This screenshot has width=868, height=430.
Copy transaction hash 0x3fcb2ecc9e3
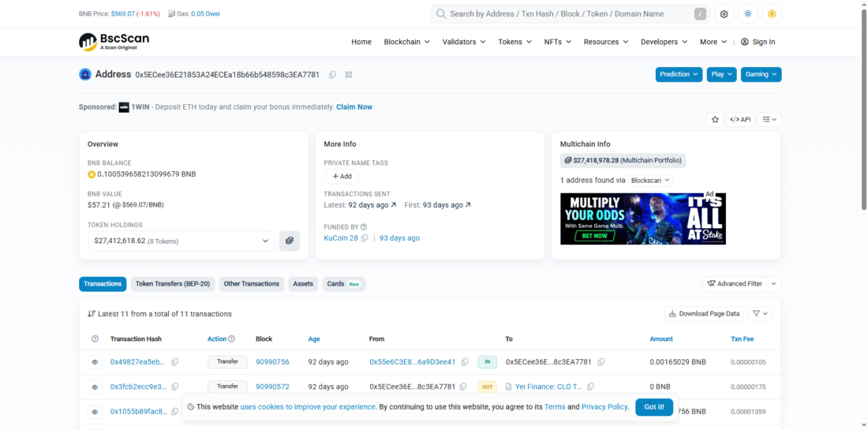175,387
